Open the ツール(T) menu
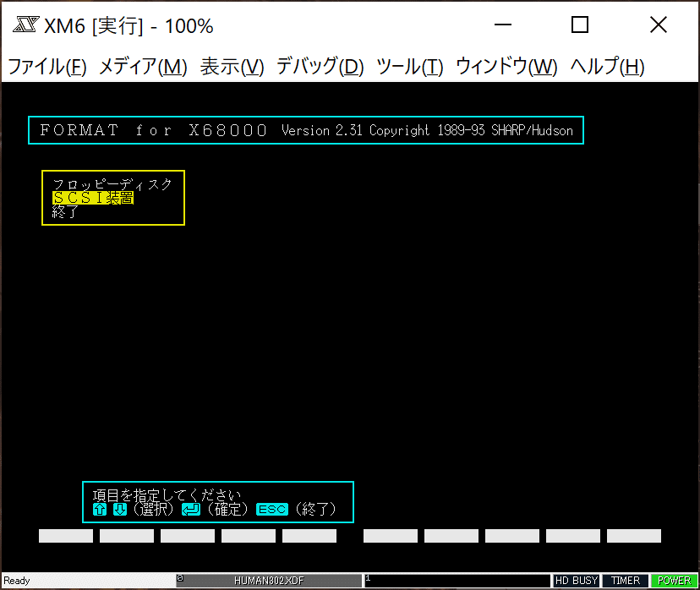The width and height of the screenshot is (700, 590). point(410,67)
